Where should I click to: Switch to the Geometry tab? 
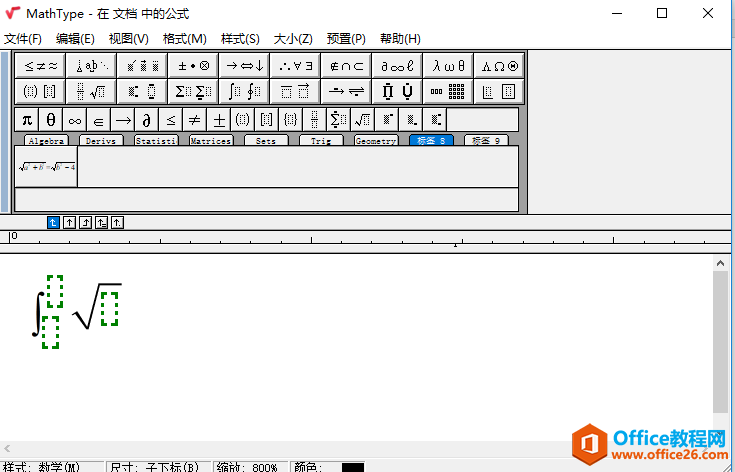pyautogui.click(x=376, y=140)
